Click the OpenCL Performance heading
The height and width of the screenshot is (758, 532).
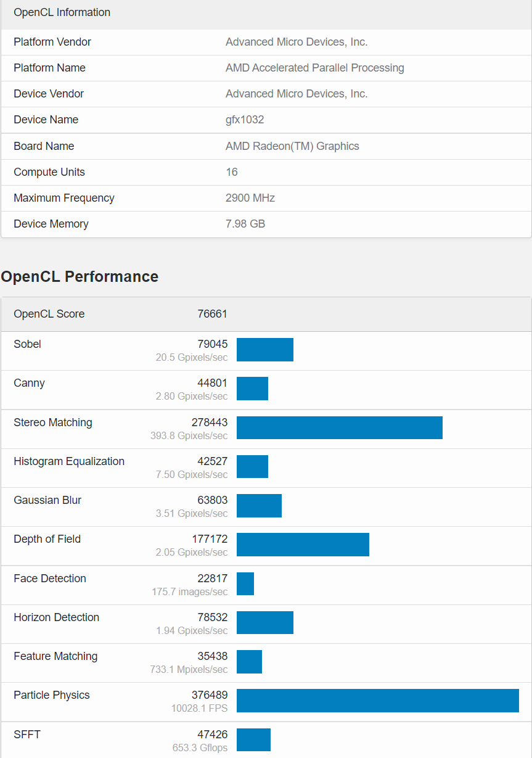(80, 276)
